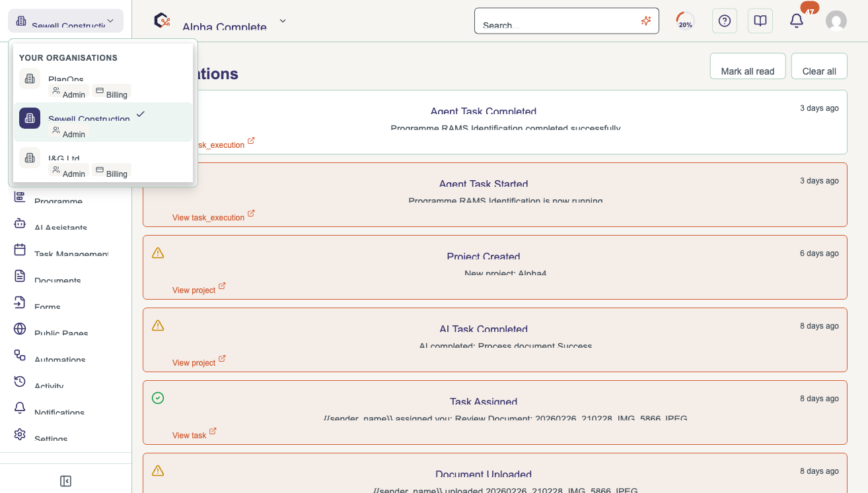The height and width of the screenshot is (493, 868).
Task: Click the 6 days ago timestamp
Action: point(819,253)
